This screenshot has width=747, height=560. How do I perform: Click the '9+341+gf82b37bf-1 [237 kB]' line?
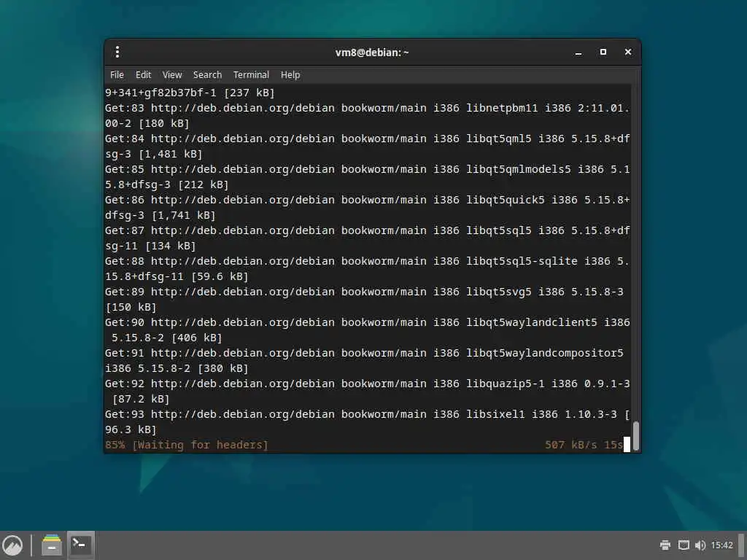click(x=190, y=93)
